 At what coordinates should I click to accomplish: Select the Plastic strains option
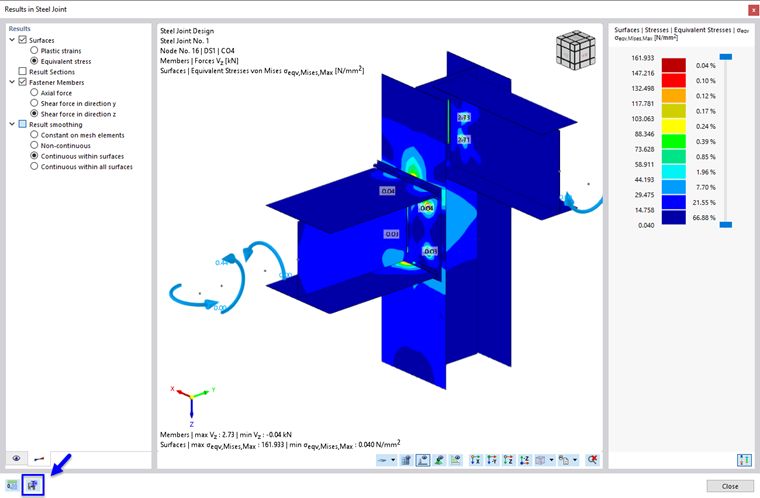[x=34, y=50]
